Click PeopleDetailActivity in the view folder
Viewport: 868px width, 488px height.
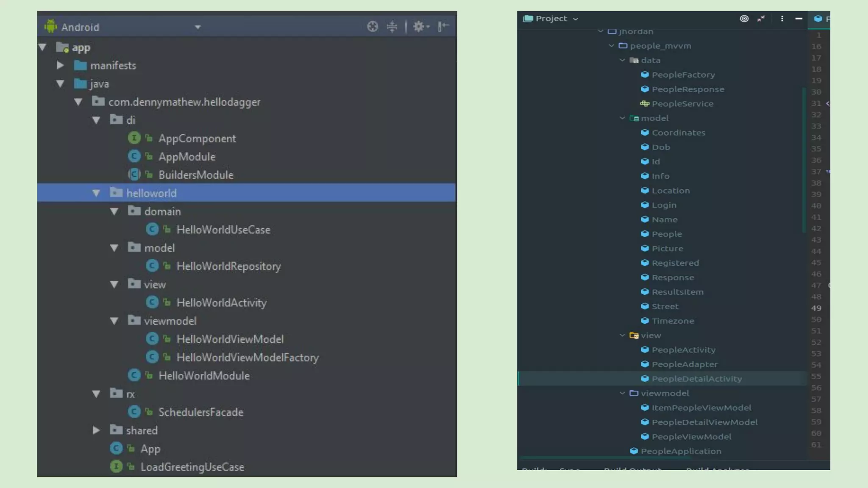696,379
